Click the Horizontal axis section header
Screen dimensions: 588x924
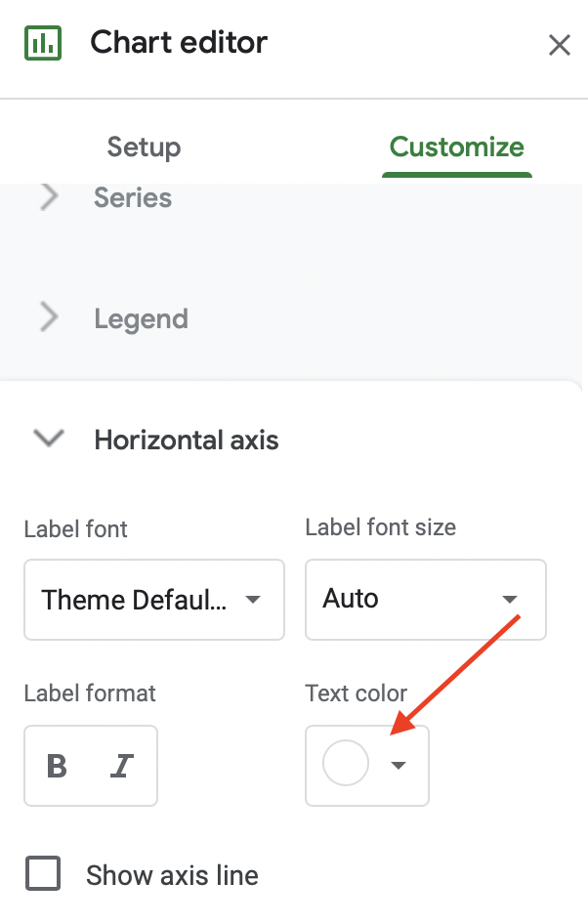(x=186, y=440)
